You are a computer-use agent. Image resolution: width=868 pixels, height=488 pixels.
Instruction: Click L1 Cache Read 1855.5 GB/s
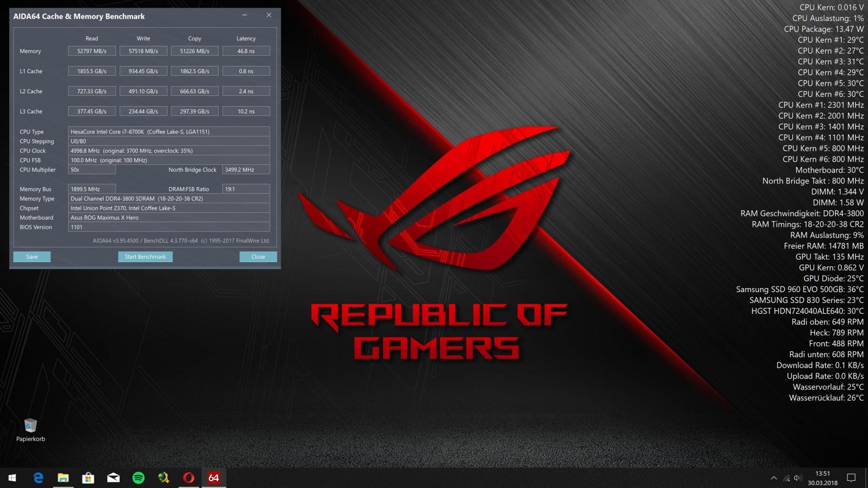click(92, 71)
